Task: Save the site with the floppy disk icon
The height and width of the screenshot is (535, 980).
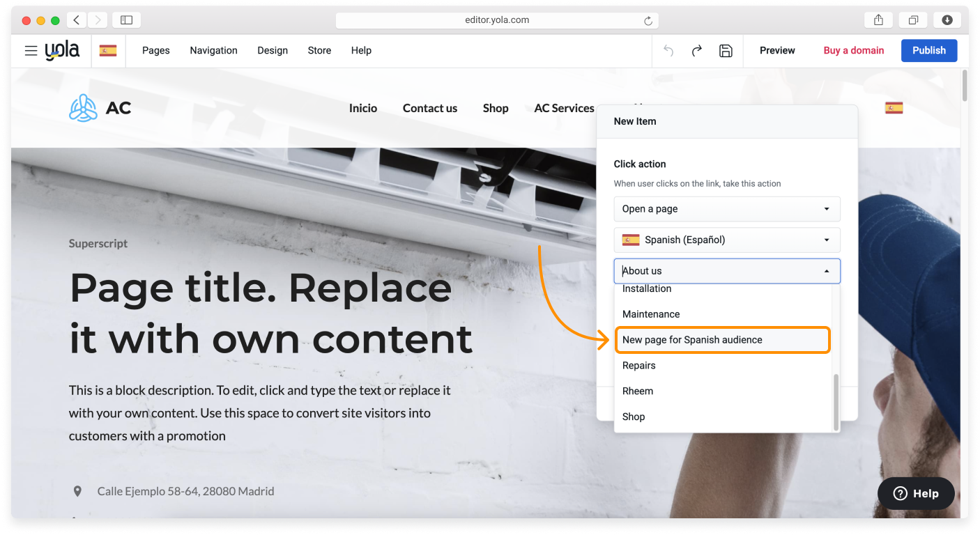Action: pos(726,51)
